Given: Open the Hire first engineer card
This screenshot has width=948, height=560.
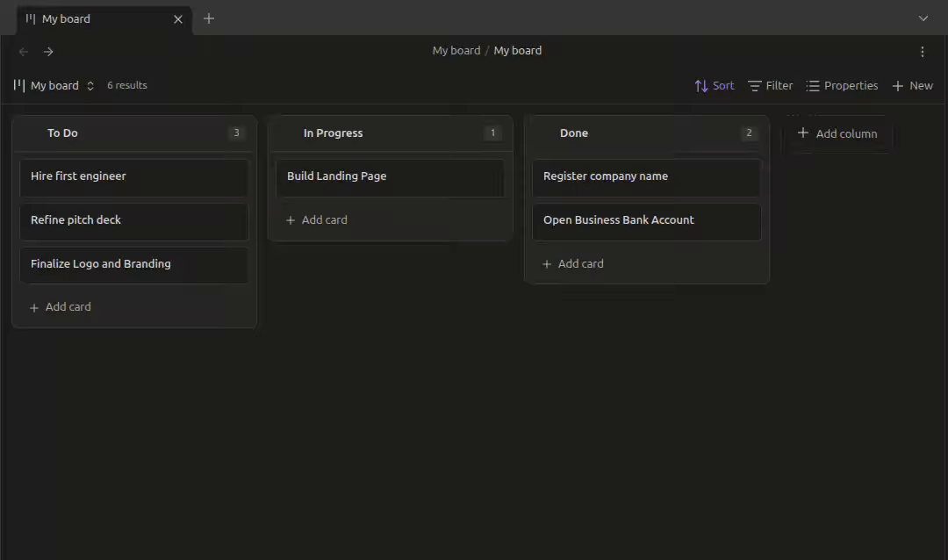Looking at the screenshot, I should (x=133, y=176).
